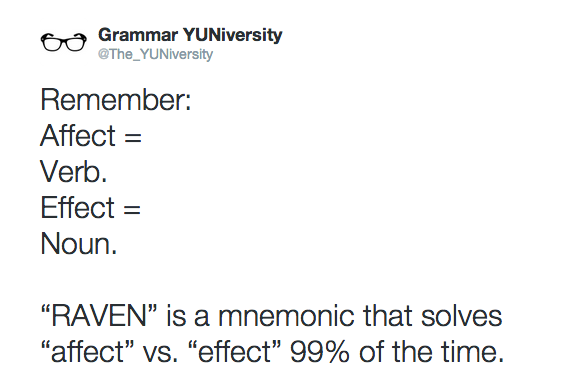
Task: Click the @The_YUNiversity handle
Action: click(155, 54)
